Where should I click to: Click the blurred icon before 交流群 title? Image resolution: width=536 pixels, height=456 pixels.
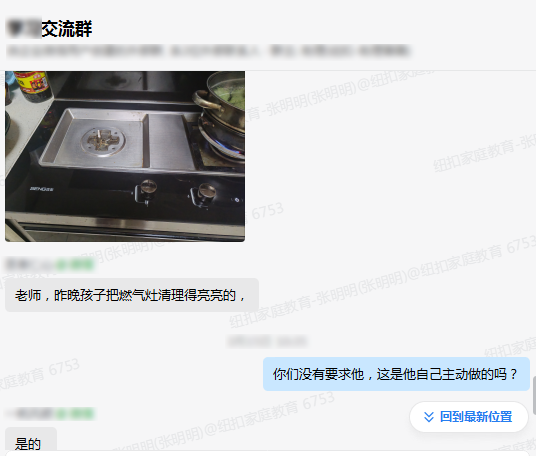click(x=24, y=29)
